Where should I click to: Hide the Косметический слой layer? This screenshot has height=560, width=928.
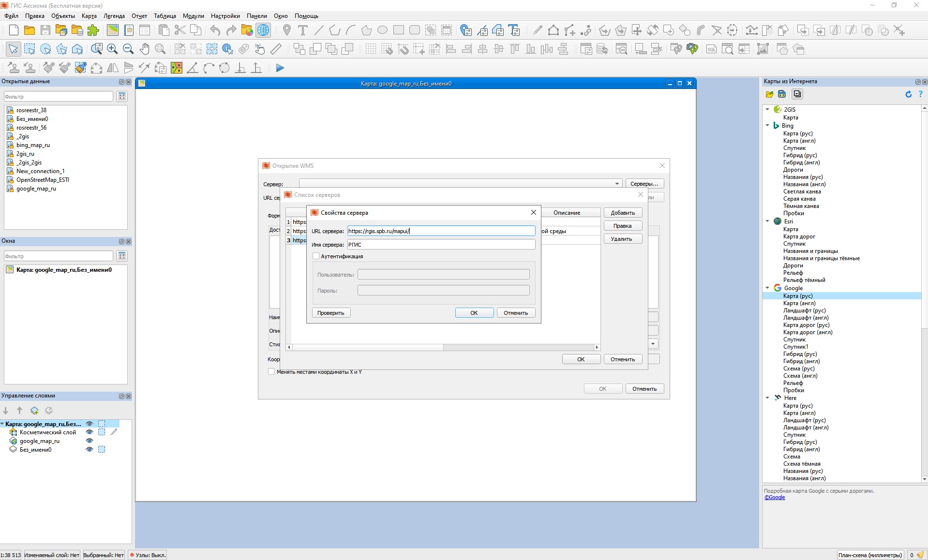click(89, 432)
